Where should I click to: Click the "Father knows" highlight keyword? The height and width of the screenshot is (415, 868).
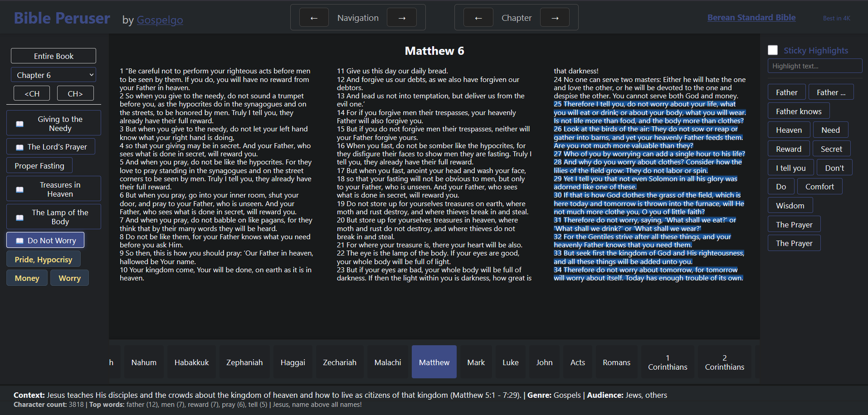click(x=798, y=111)
